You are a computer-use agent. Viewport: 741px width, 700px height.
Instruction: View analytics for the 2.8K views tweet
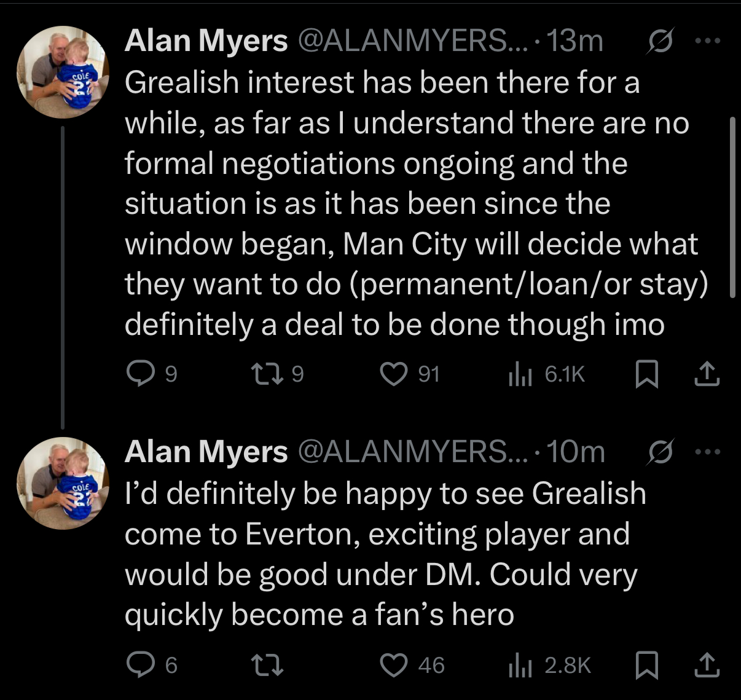coord(520,666)
